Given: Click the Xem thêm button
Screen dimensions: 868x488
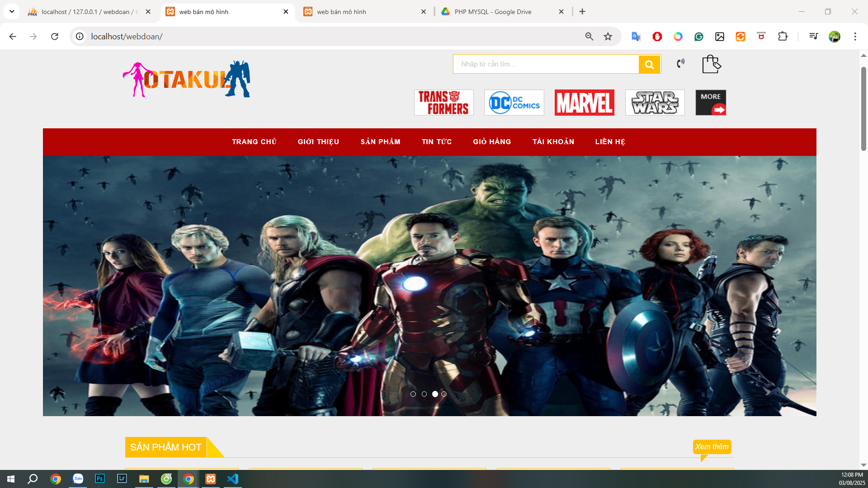Looking at the screenshot, I should click(x=712, y=447).
